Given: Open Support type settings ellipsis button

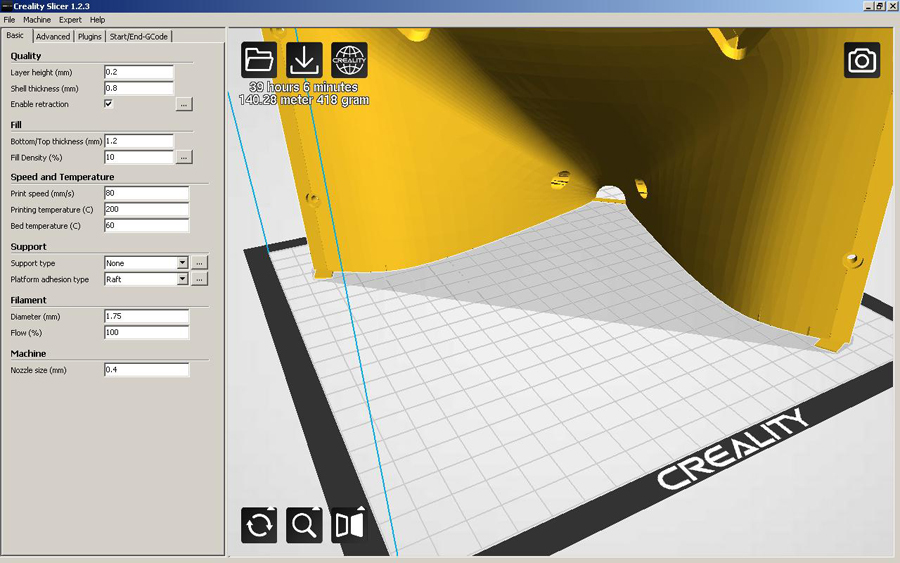Looking at the screenshot, I should (199, 263).
